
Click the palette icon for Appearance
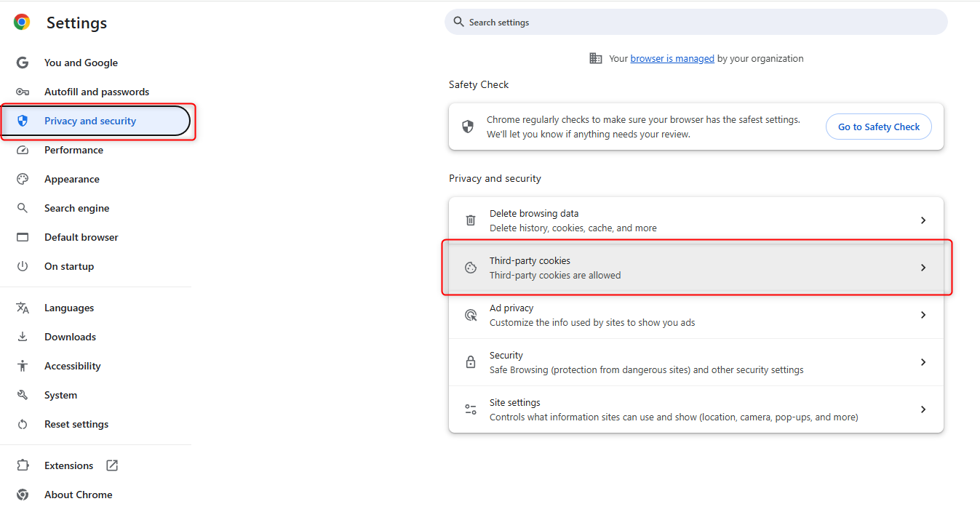tap(23, 179)
